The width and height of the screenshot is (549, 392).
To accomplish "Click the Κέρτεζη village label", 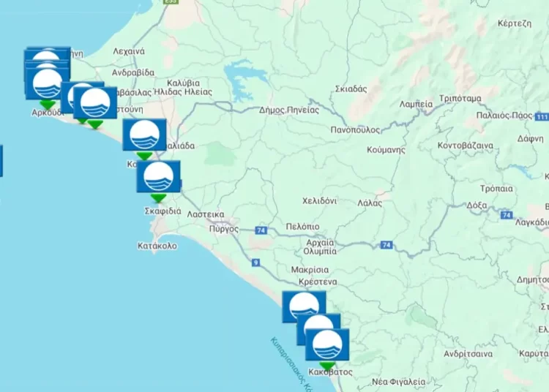I will 515,23.
